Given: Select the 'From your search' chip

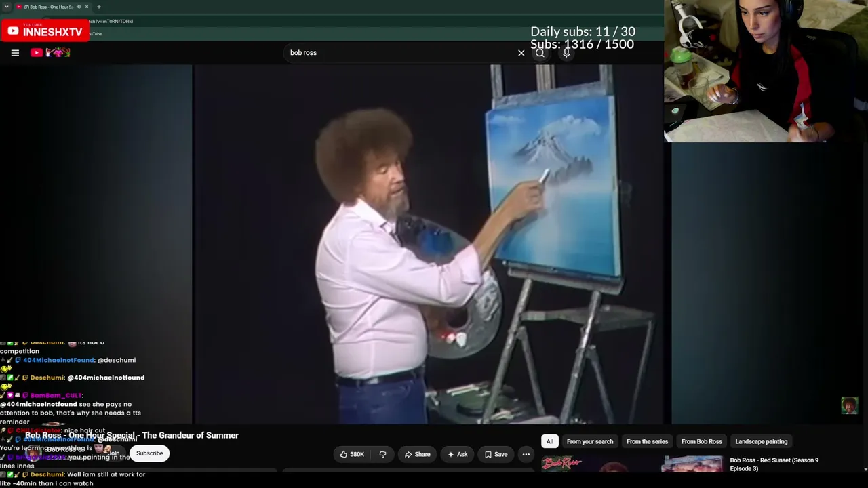Looking at the screenshot, I should 590,441.
